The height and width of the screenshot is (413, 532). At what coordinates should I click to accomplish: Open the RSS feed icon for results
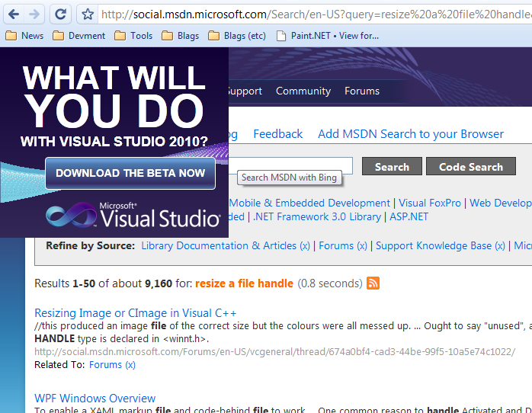pyautogui.click(x=373, y=283)
